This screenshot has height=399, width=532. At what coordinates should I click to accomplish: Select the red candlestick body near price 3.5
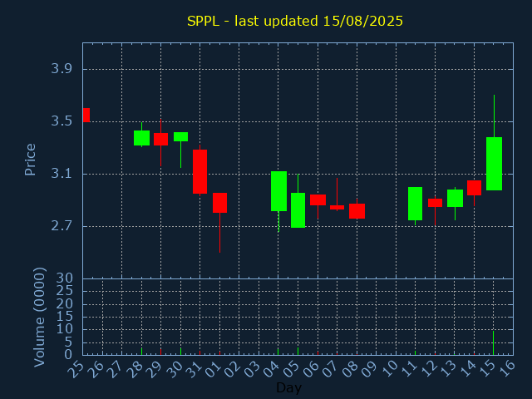[x=86, y=115]
